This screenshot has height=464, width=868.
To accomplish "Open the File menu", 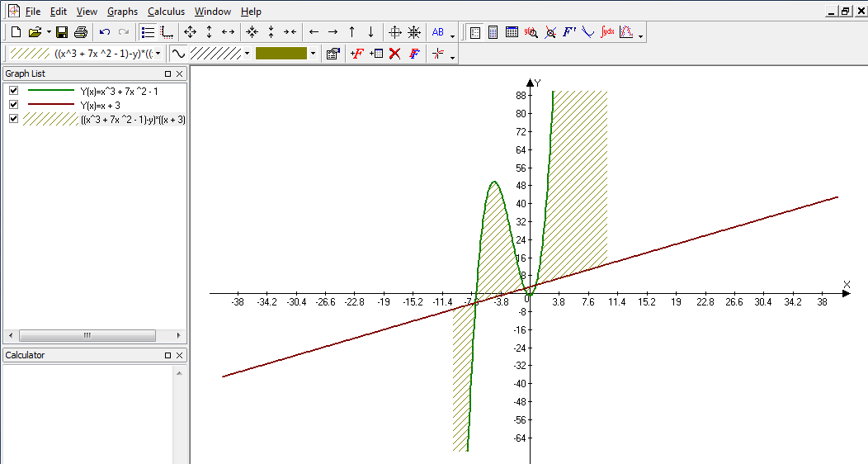I will 33,11.
